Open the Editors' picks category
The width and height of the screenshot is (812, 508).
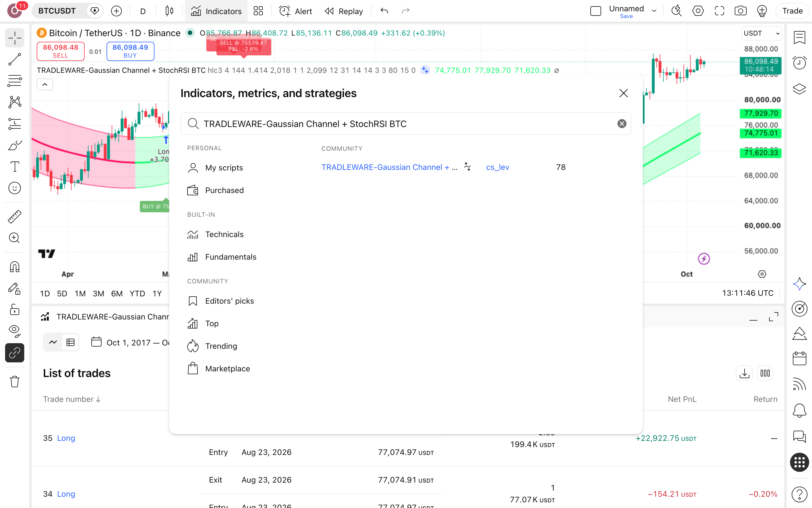220,301
